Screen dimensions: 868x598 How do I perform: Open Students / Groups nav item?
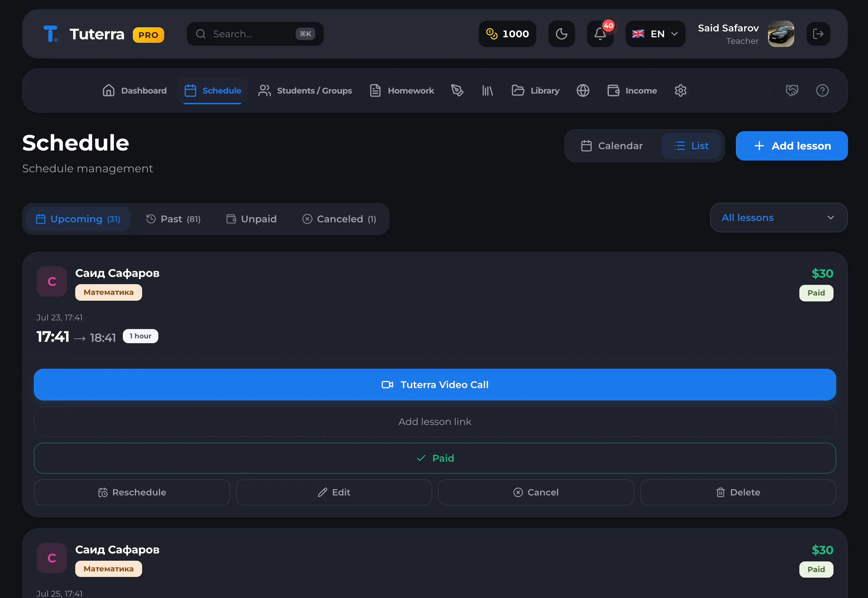[305, 90]
